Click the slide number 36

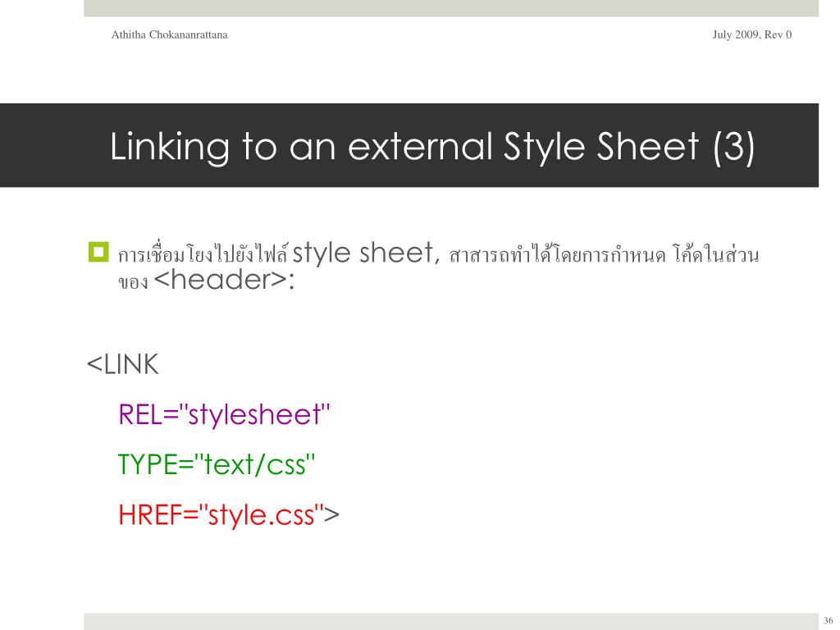(829, 620)
